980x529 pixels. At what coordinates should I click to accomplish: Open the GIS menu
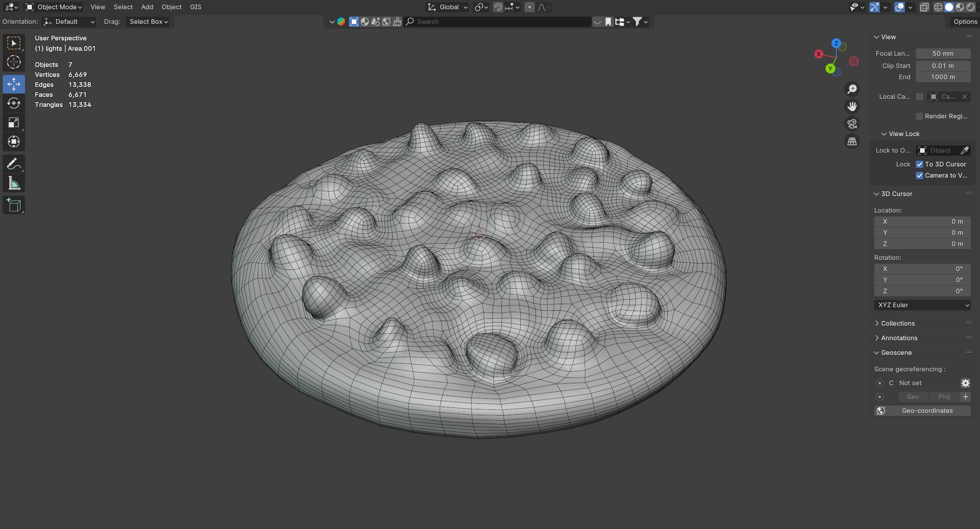(196, 7)
